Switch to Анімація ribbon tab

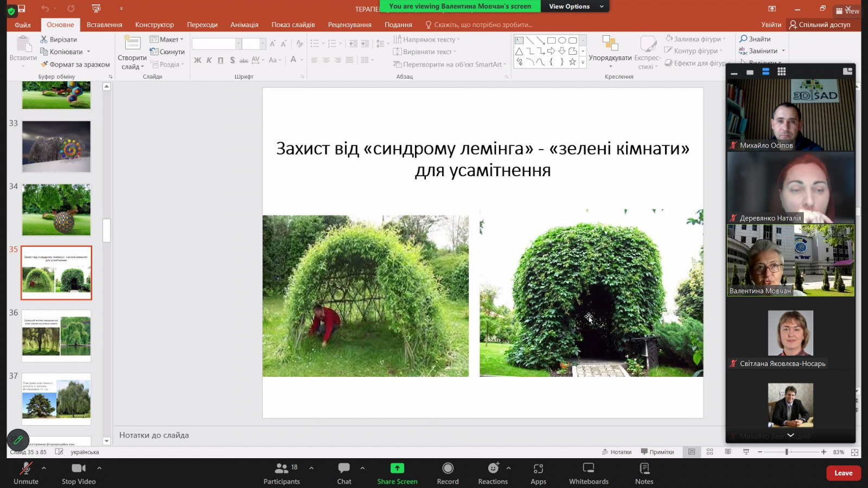[x=244, y=25]
